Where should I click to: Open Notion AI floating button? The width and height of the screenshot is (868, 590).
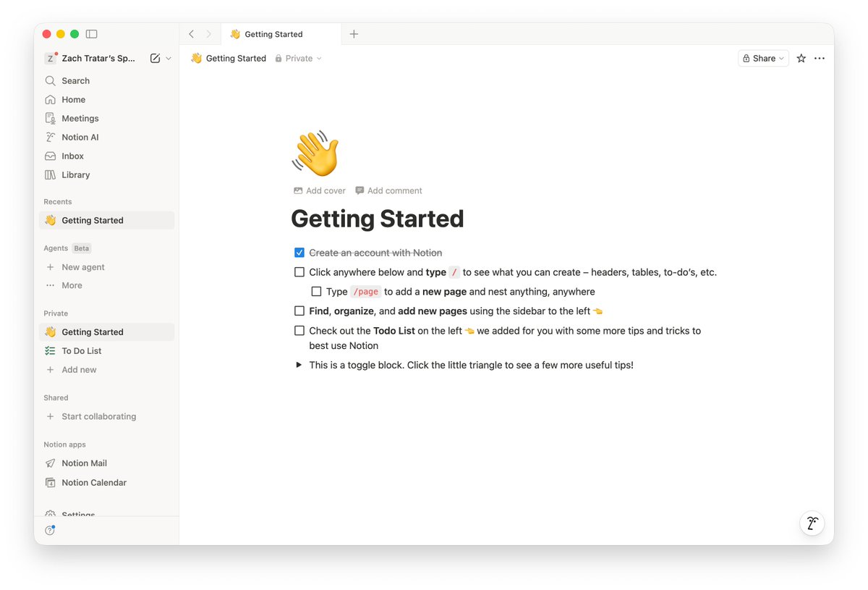(x=812, y=523)
